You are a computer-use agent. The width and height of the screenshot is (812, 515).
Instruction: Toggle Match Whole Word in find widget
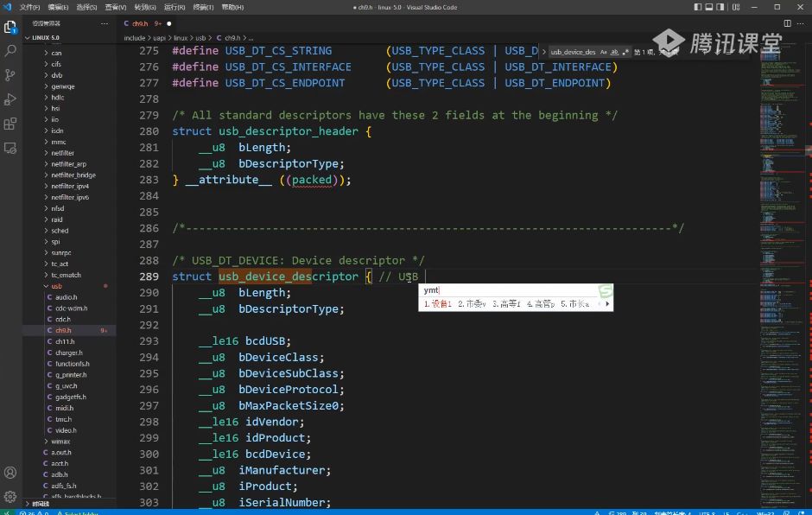[x=615, y=52]
